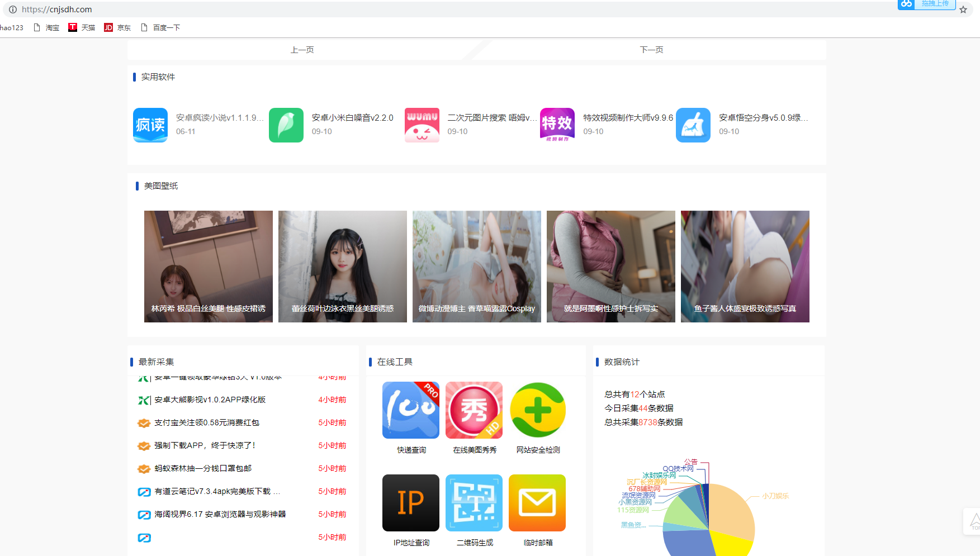This screenshot has height=556, width=980.
Task: Open the 疯读 novel app icon
Action: point(150,125)
